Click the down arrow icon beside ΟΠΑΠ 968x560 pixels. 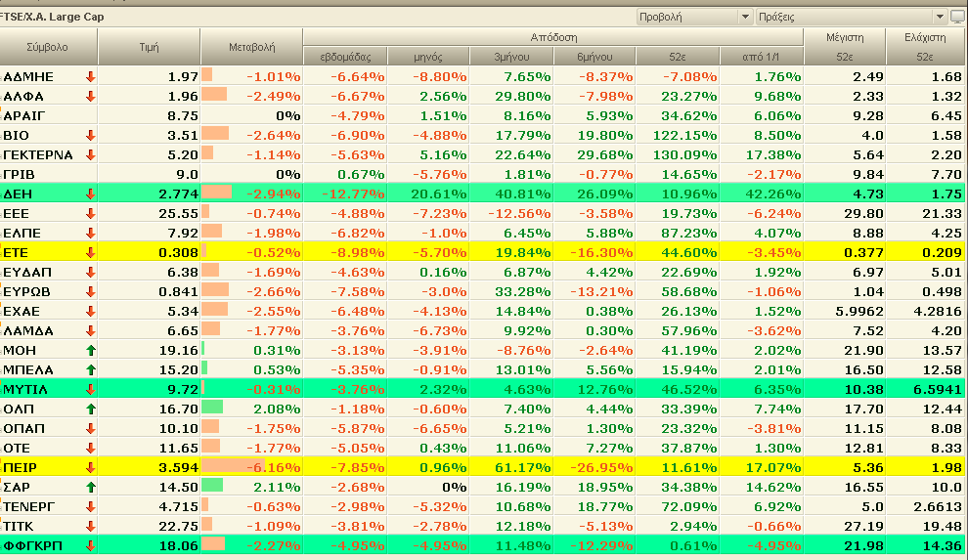coord(91,429)
